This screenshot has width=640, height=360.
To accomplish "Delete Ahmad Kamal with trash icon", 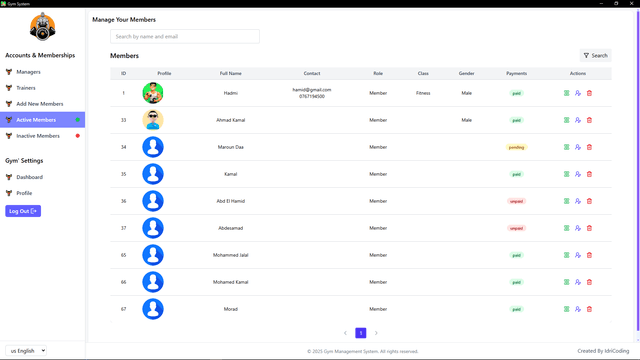I will point(589,120).
